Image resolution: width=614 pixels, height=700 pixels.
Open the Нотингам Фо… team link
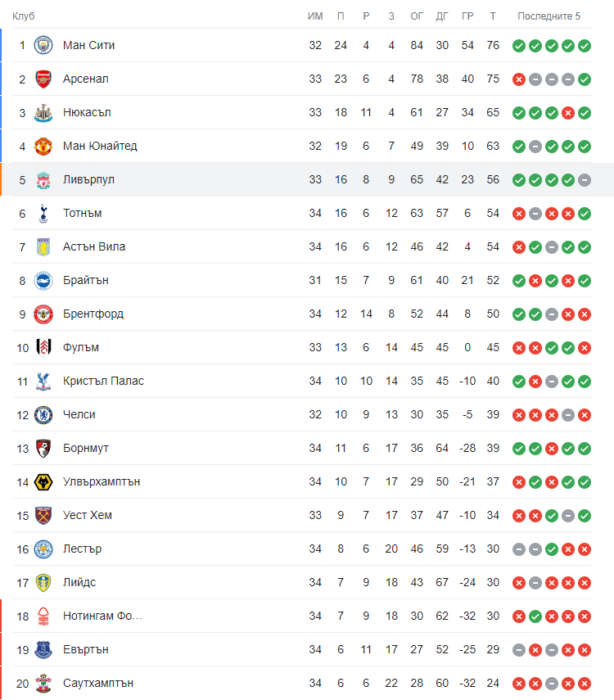point(102,616)
